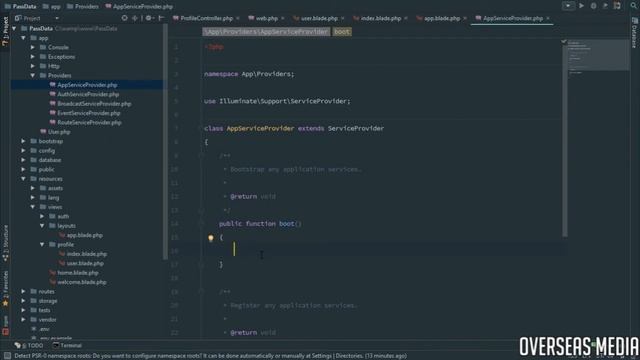The width and height of the screenshot is (640, 360).
Task: Close the ProfileController.php tab
Action: pyautogui.click(x=238, y=18)
